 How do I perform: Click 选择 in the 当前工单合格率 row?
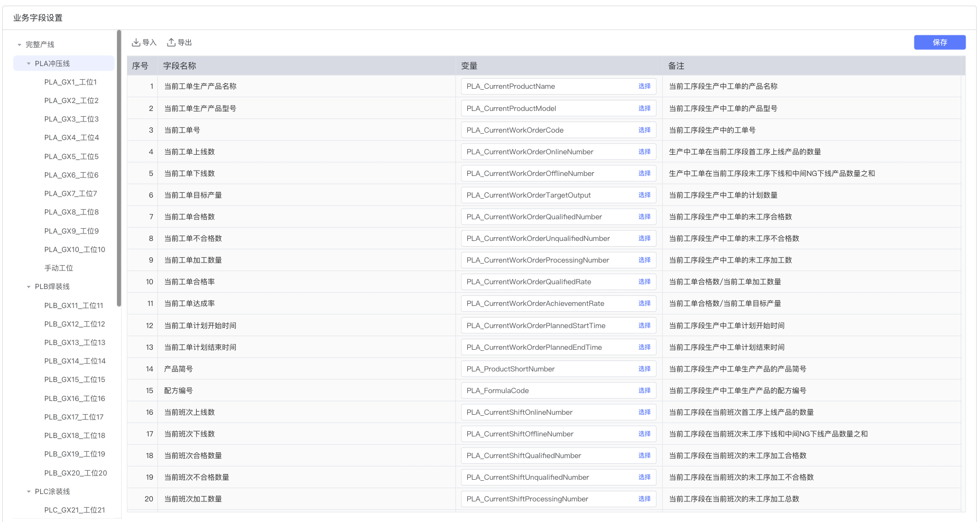point(644,282)
